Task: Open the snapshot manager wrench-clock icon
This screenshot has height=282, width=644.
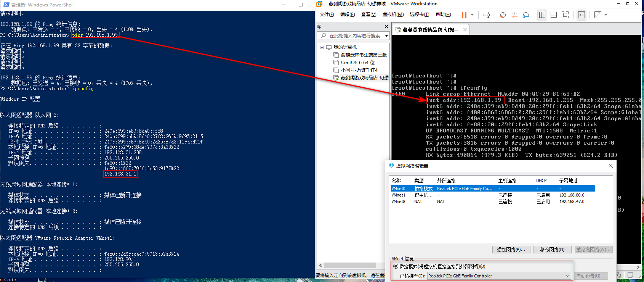Action: pyautogui.click(x=526, y=15)
